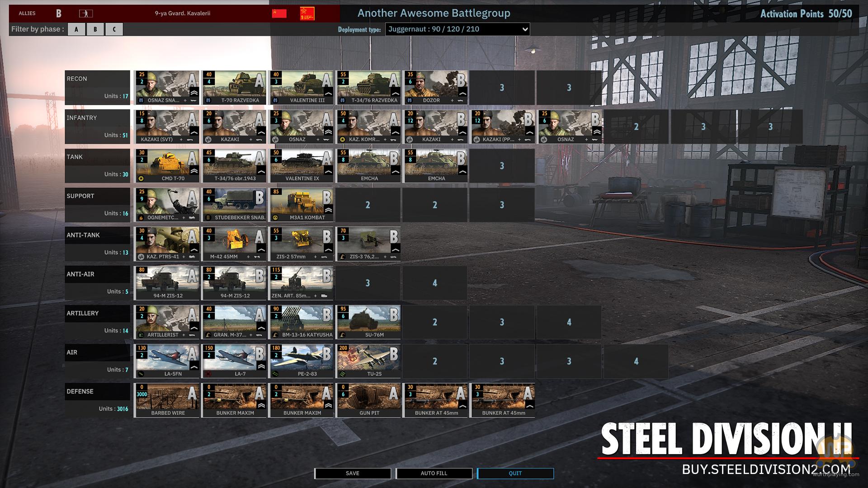868x488 pixels.
Task: Click the Auto Fill button
Action: coord(434,473)
